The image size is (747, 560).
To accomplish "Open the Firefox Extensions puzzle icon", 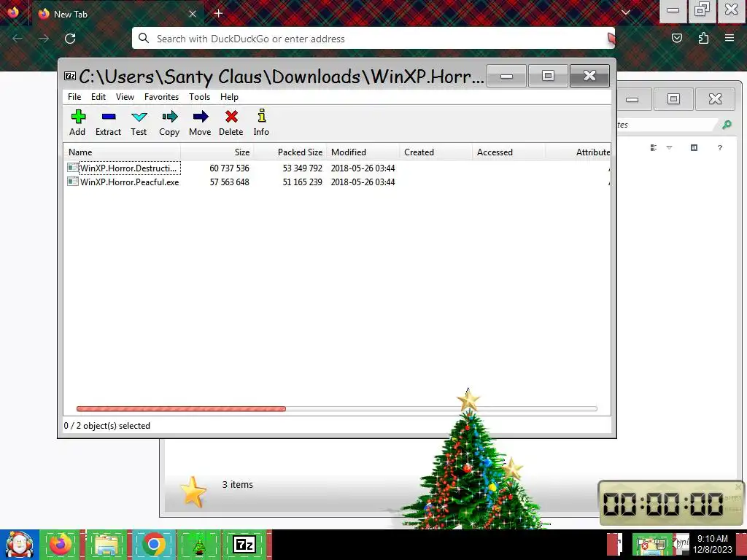I will coord(703,38).
